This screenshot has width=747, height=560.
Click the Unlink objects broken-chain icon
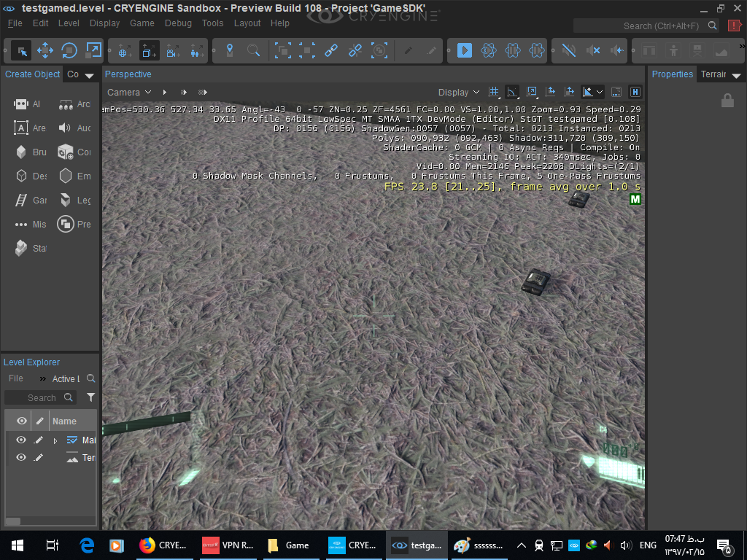pyautogui.click(x=355, y=50)
